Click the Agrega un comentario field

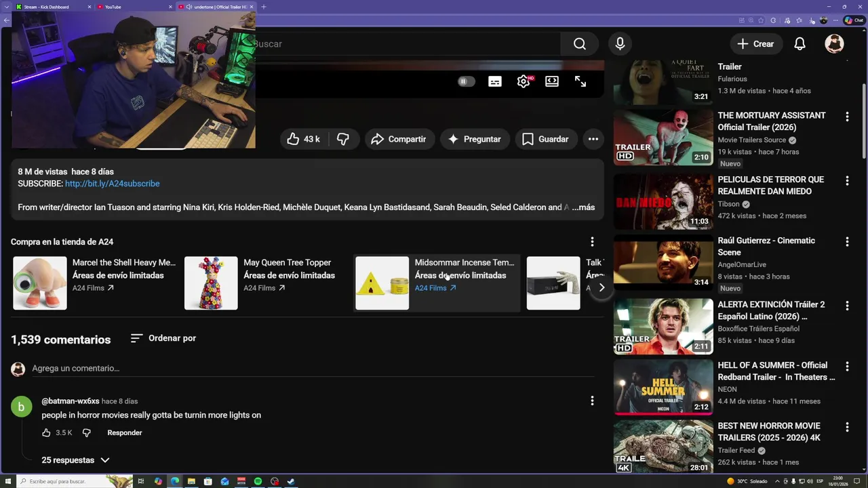coord(312,369)
